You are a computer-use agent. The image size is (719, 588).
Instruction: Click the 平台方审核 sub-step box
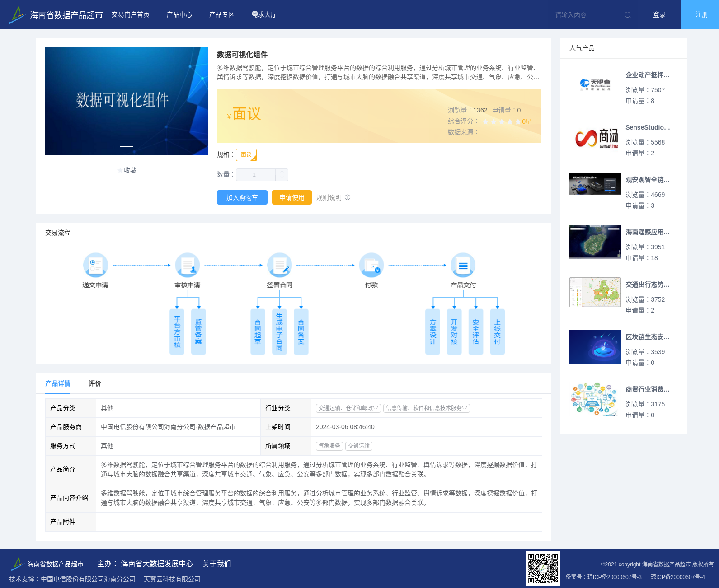[x=177, y=331]
